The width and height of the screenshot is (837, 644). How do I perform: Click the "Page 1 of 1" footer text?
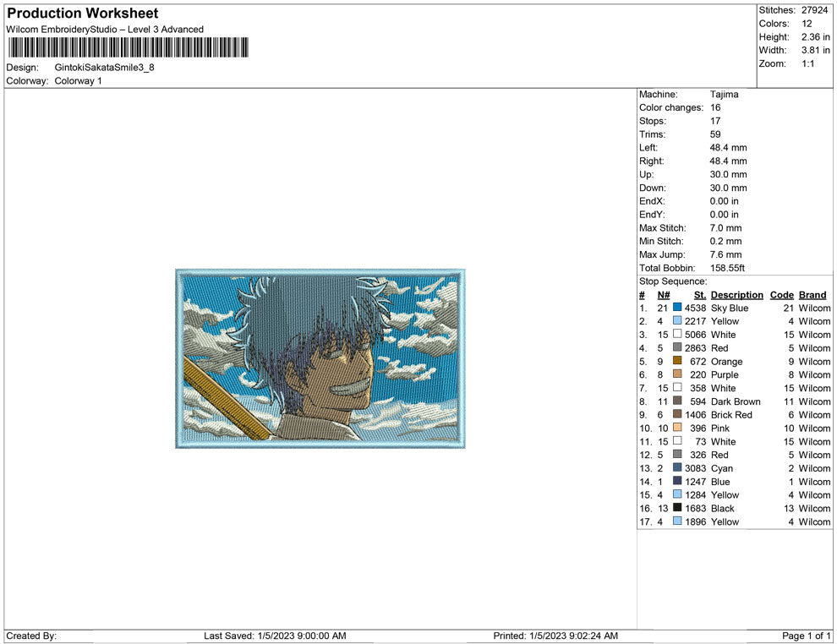click(806, 636)
